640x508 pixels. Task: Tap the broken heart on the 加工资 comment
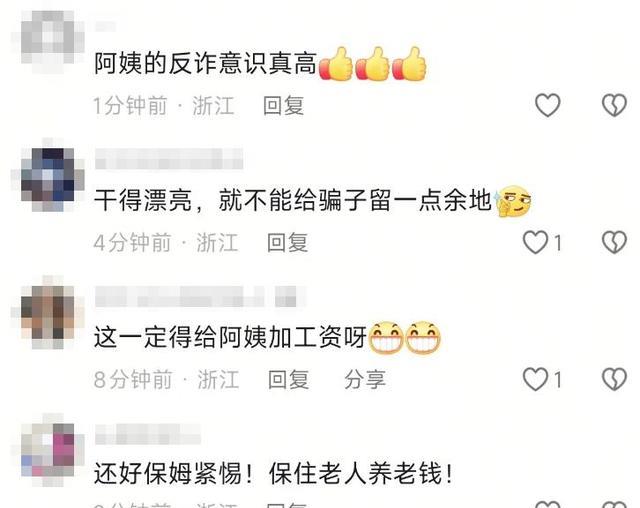614,379
